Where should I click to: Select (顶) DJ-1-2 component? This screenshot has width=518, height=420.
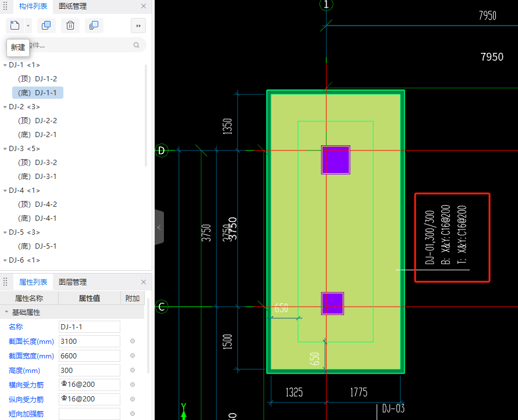[37, 79]
